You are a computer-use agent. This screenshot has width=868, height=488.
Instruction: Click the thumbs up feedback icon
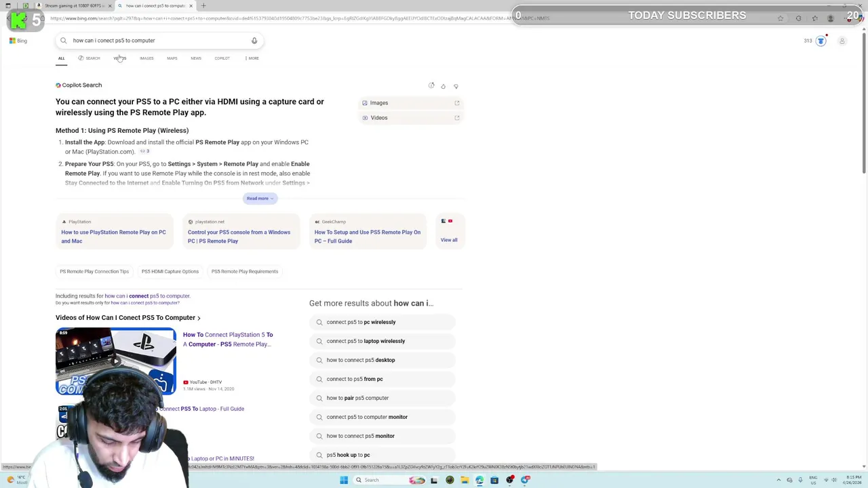click(443, 86)
